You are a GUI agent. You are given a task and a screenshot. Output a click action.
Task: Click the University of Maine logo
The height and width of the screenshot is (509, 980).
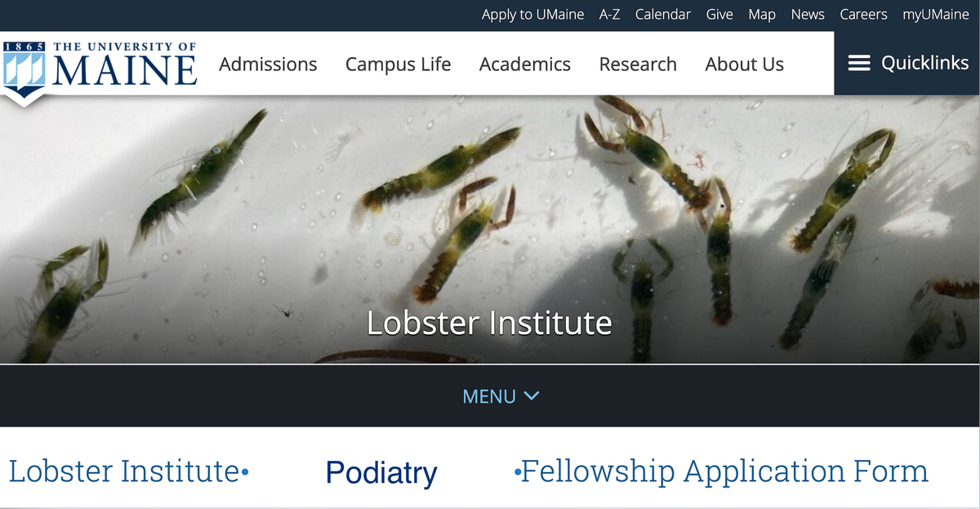[x=100, y=65]
